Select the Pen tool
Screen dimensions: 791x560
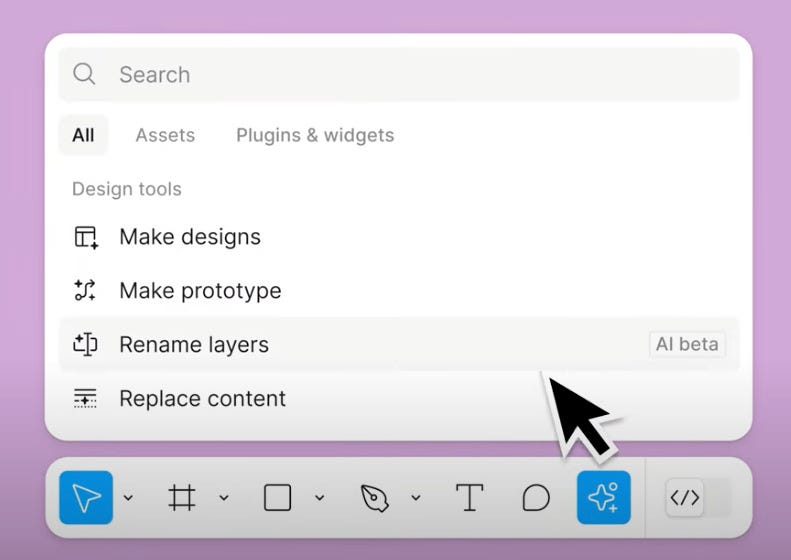(x=374, y=498)
